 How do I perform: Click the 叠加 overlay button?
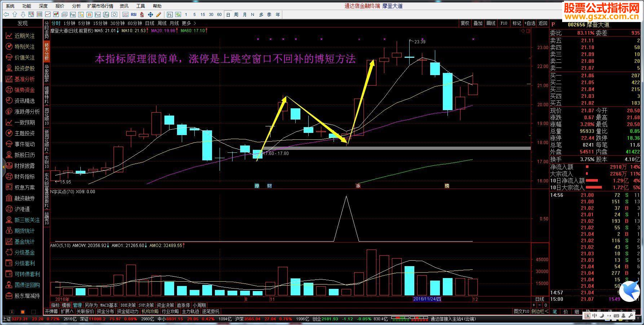(x=478, y=23)
